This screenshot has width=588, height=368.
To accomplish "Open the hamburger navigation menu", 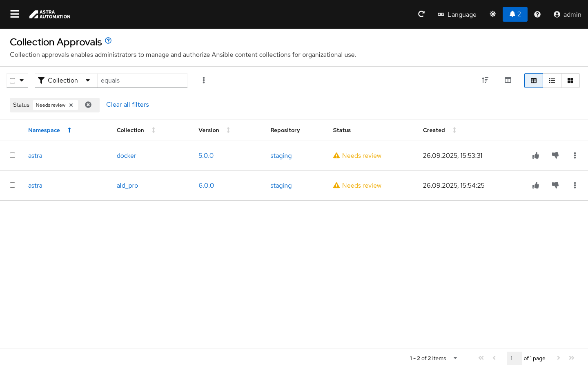I will click(15, 14).
